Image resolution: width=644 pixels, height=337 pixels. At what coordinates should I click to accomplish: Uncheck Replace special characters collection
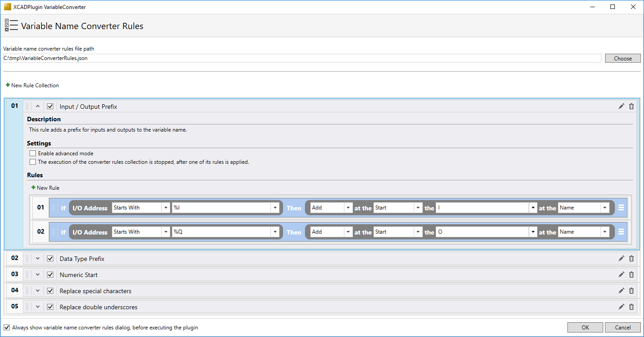(50, 291)
